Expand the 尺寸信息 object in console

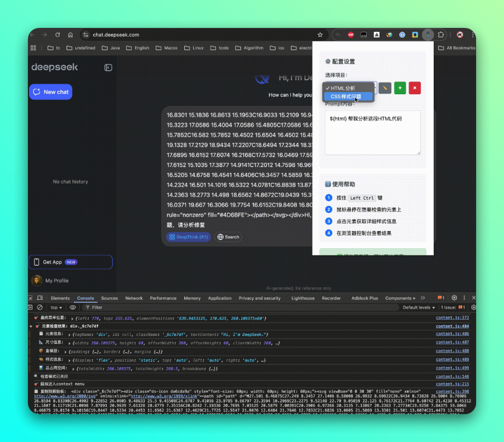click(x=69, y=343)
